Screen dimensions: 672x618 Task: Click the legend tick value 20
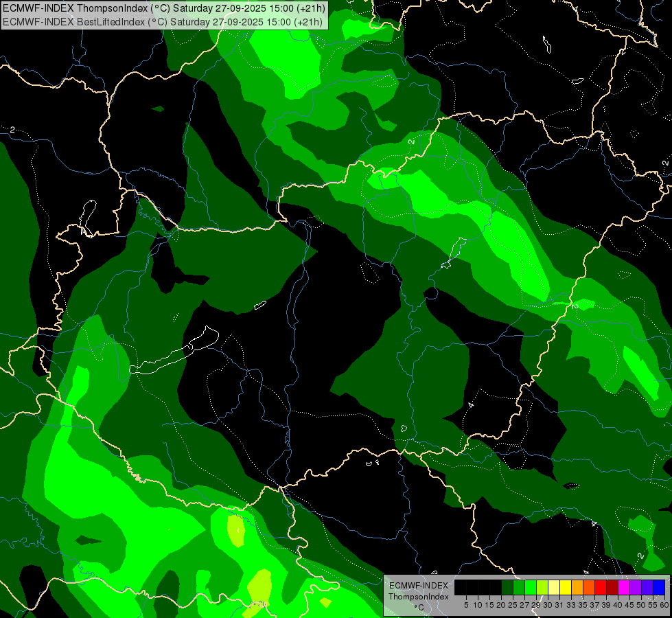point(501,605)
